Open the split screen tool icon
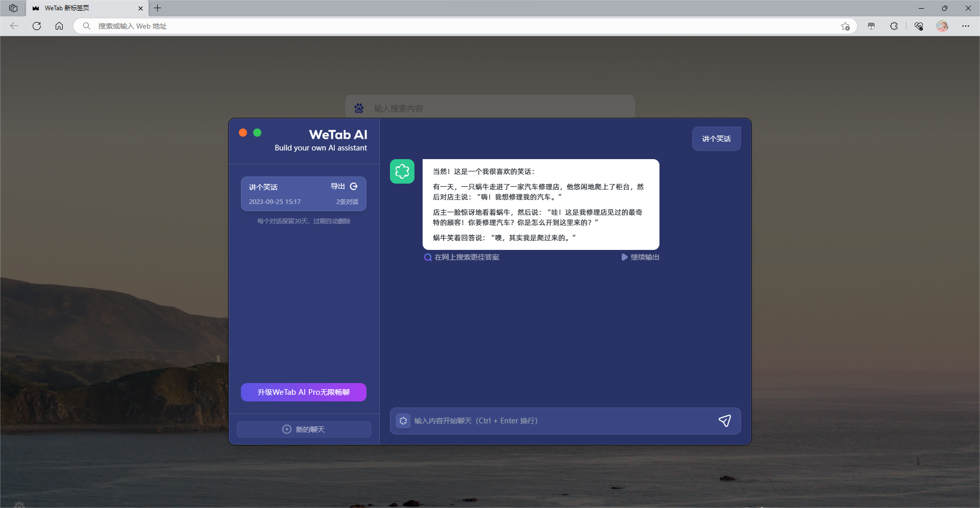 pyautogui.click(x=871, y=26)
